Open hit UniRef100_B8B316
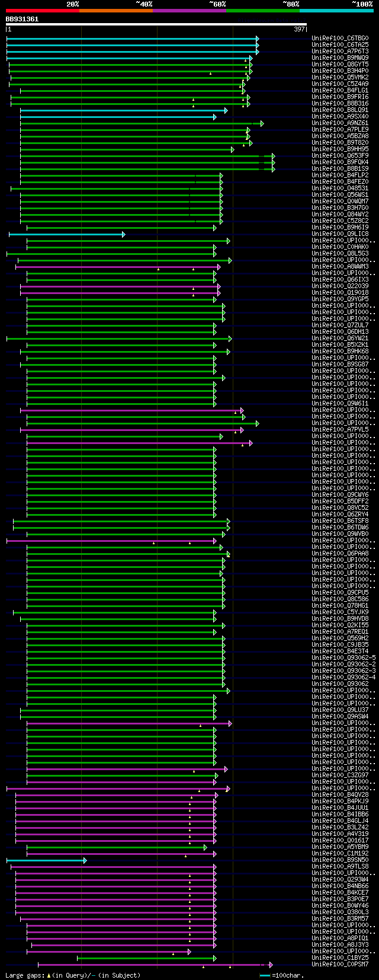 (340, 104)
